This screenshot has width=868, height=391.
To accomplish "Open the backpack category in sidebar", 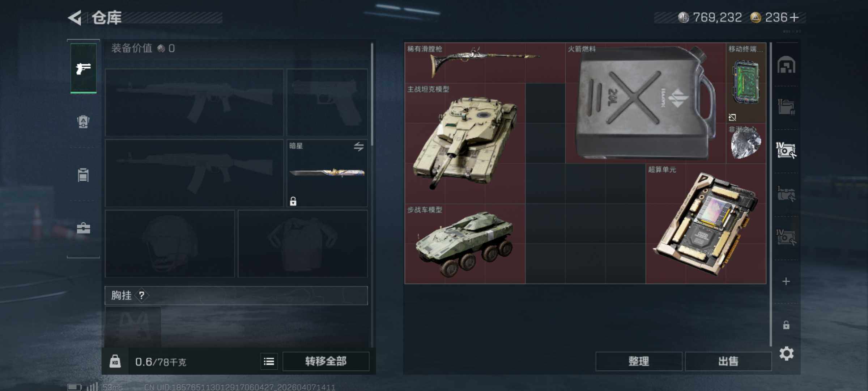I will pyautogui.click(x=83, y=122).
